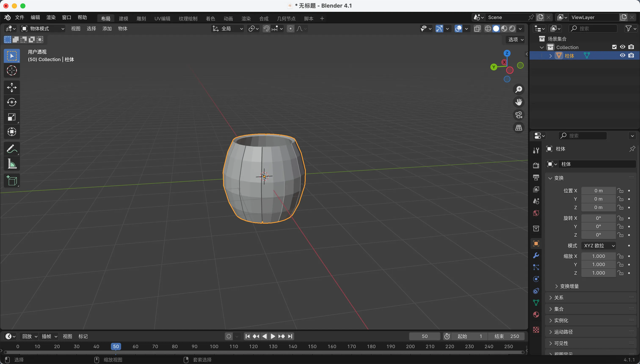This screenshot has width=640, height=364.
Task: Click the 选项 button in the viewport
Action: coord(516,40)
